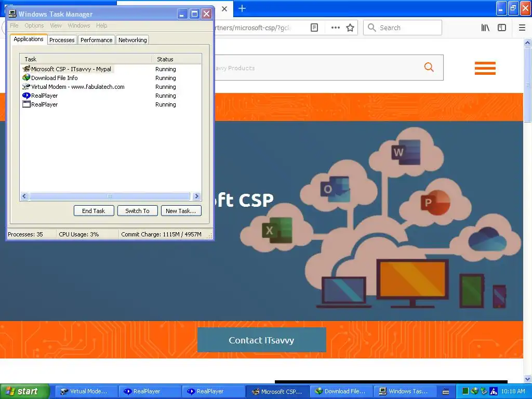Click the Word icon in the cloud illustration
Viewport: 532px width, 399px height.
[406, 152]
